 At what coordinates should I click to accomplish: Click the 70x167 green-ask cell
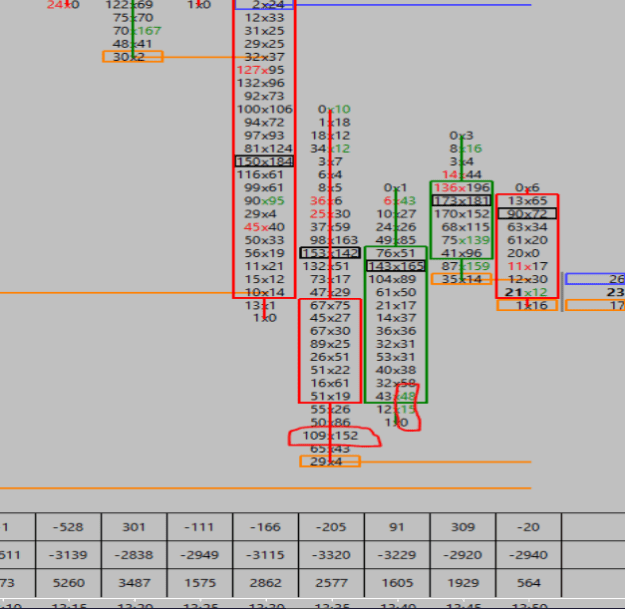137,31
